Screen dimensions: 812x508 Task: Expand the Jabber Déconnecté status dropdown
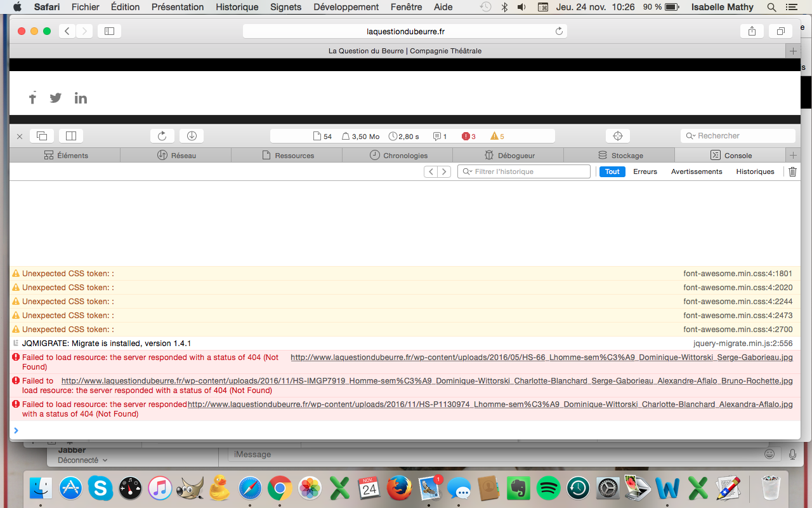tap(82, 460)
